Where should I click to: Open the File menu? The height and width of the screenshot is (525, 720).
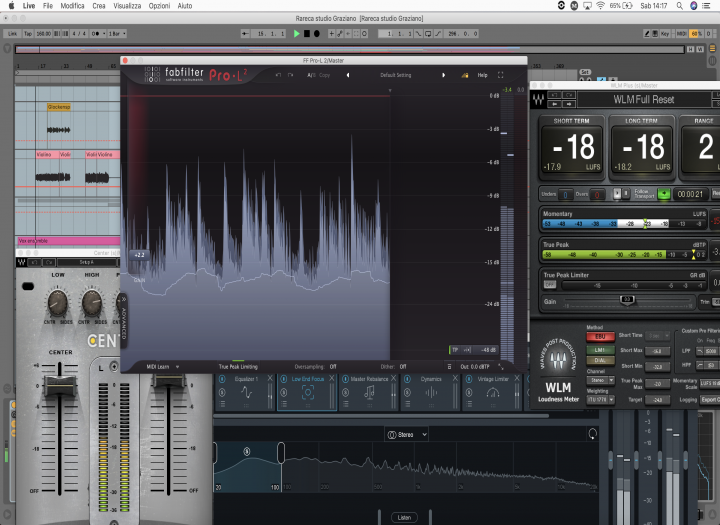(48, 6)
